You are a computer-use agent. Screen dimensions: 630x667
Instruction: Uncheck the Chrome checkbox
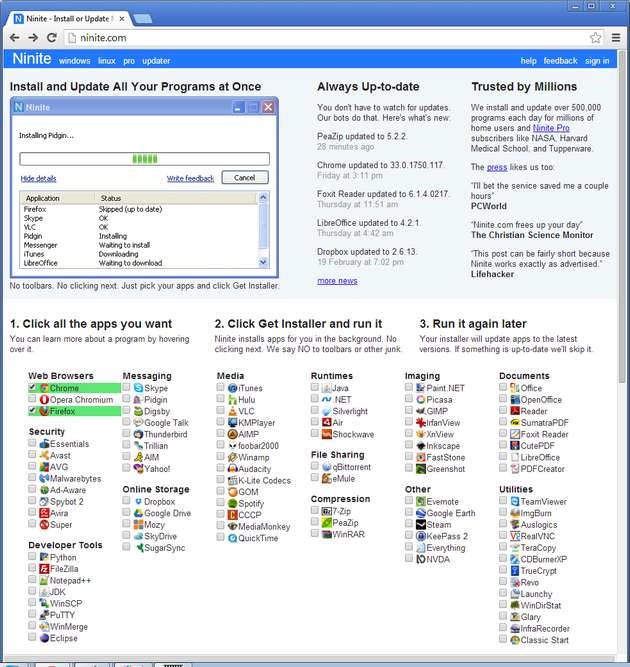pos(32,387)
